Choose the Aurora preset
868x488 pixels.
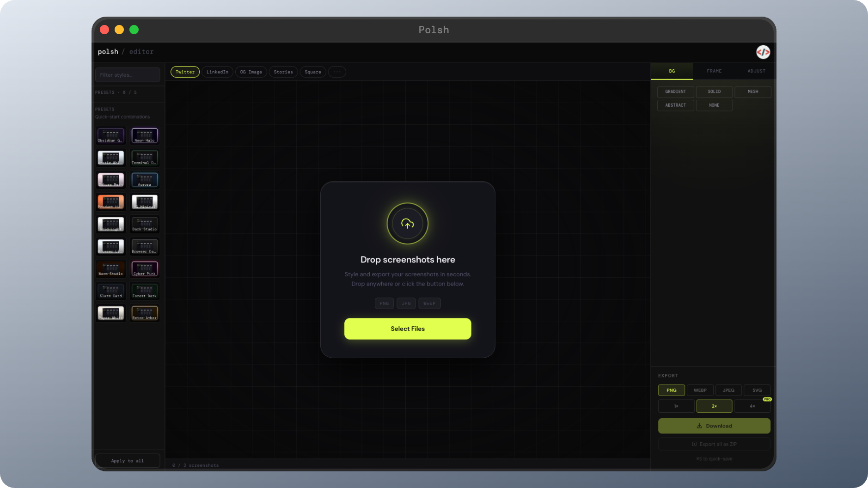click(x=145, y=180)
